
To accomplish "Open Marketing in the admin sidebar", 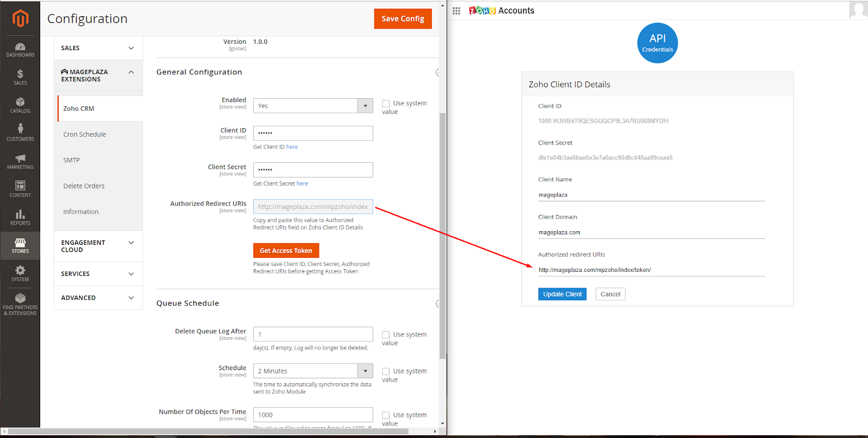I will (x=20, y=162).
